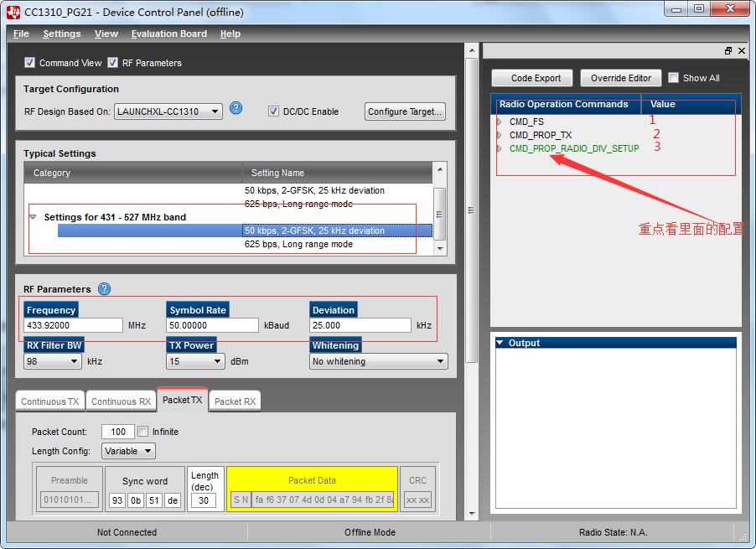Click the Packet Data hex field
The height and width of the screenshot is (549, 756).
[x=323, y=500]
